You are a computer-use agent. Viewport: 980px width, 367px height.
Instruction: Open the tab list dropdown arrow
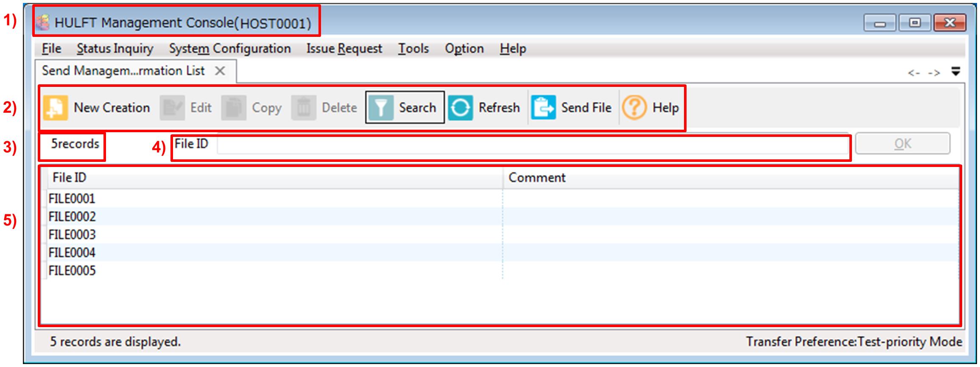(x=955, y=71)
